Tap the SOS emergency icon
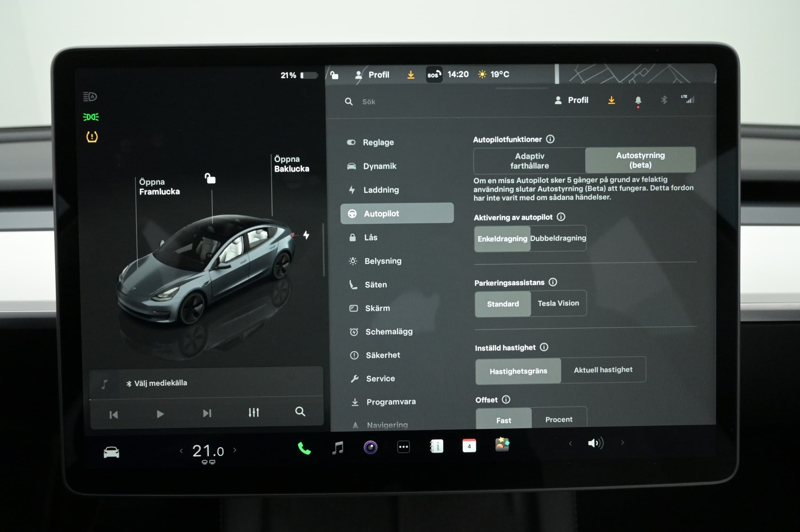The height and width of the screenshot is (532, 800). [x=434, y=74]
